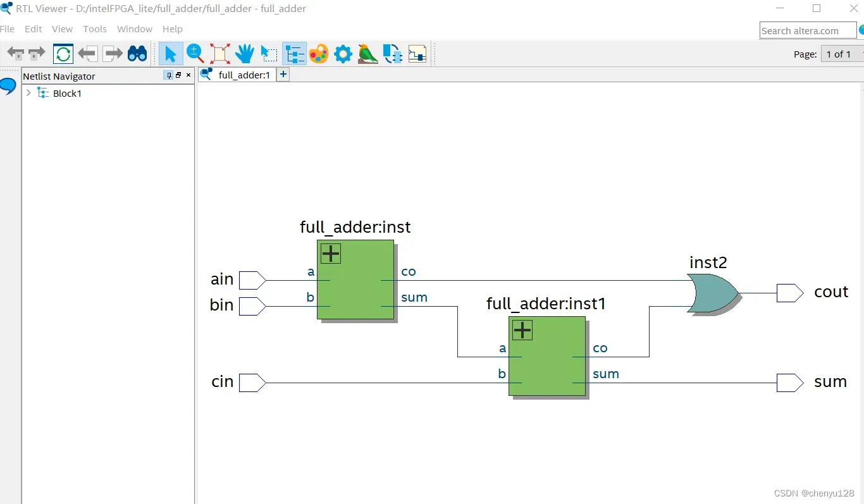Open the Edit menu
The height and width of the screenshot is (504, 864).
(34, 29)
